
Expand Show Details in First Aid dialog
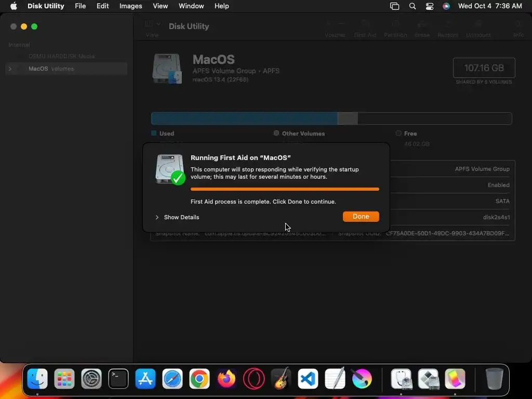point(157,217)
